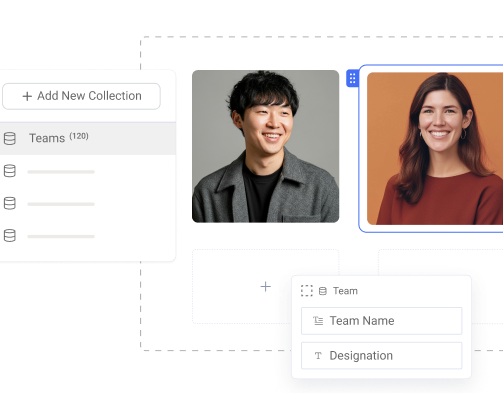Click the Add New Collection button

click(x=81, y=96)
